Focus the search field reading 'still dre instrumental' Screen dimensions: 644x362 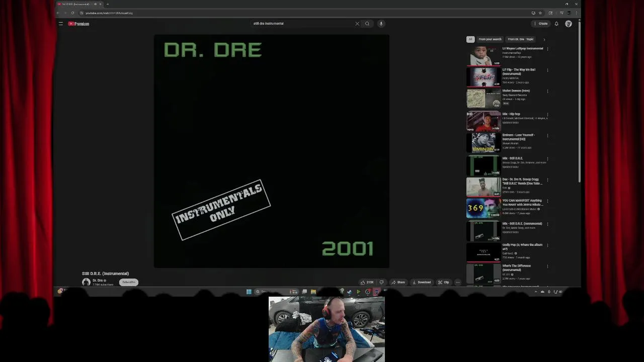(302, 24)
